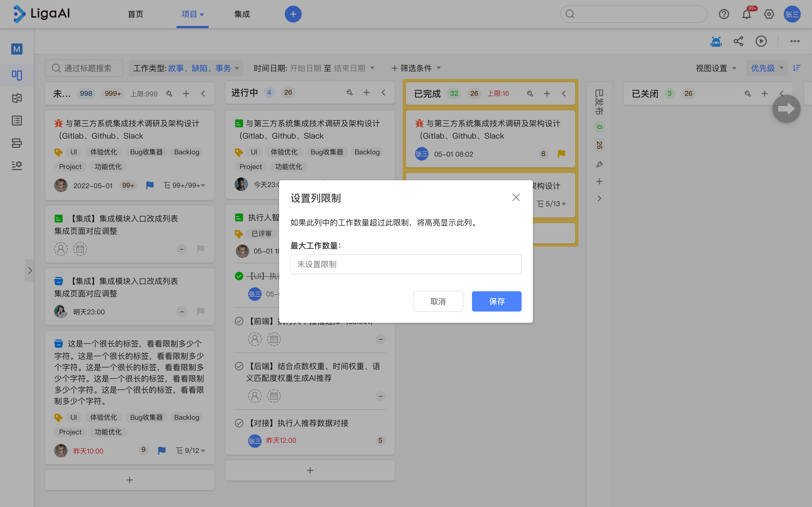Open the AI robot assistant icon
Viewport: 812px width, 507px height.
(x=716, y=41)
